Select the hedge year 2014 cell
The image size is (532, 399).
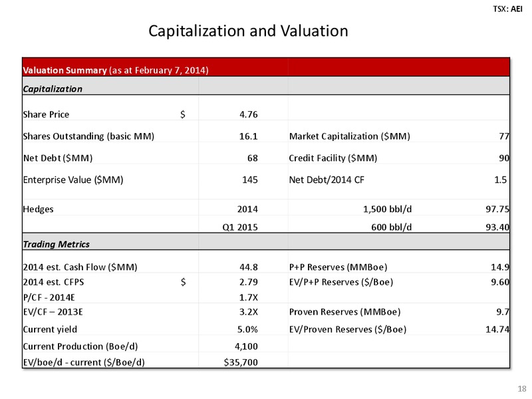pos(247,209)
